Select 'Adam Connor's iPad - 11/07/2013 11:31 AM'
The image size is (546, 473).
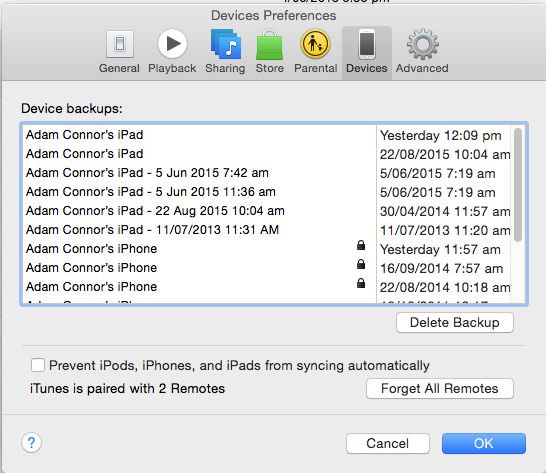(x=267, y=230)
